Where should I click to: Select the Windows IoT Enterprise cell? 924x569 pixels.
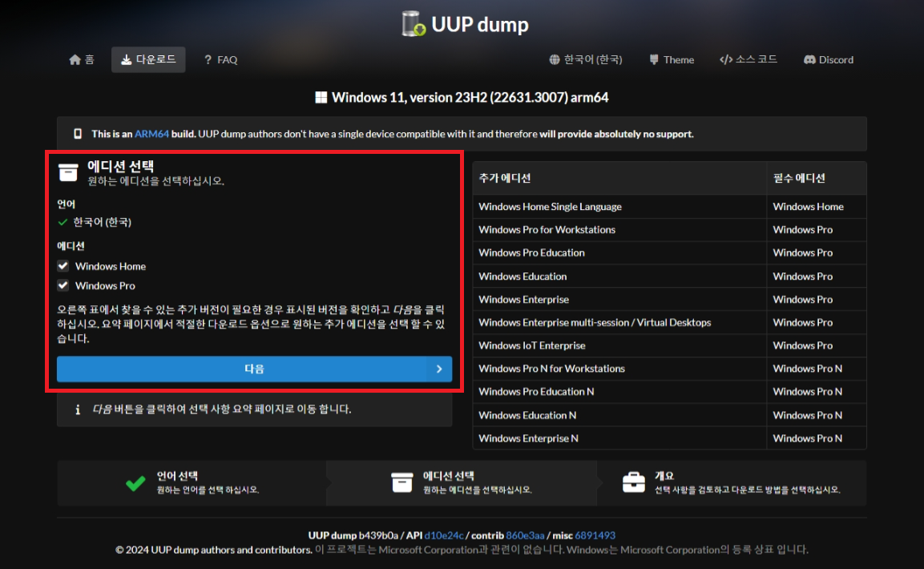(619, 345)
